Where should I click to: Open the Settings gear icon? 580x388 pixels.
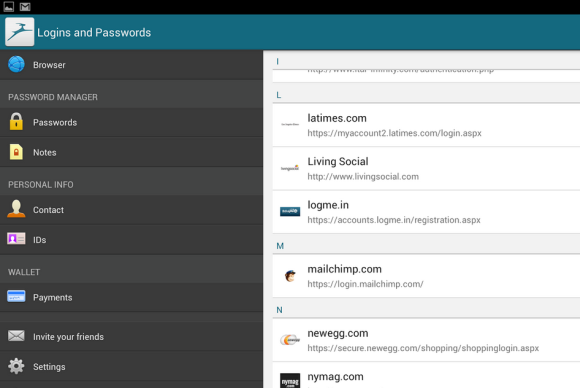[16, 366]
